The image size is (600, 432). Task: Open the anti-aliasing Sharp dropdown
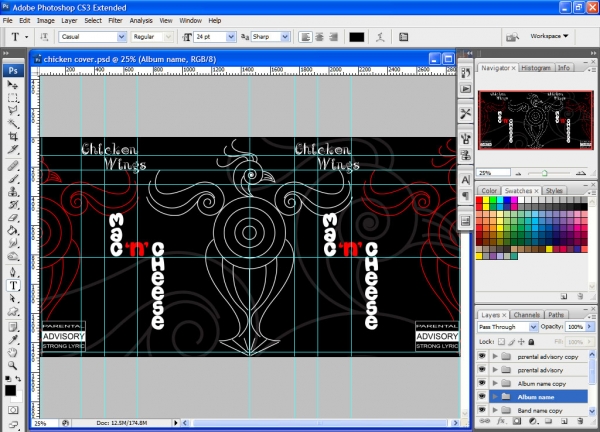point(285,37)
